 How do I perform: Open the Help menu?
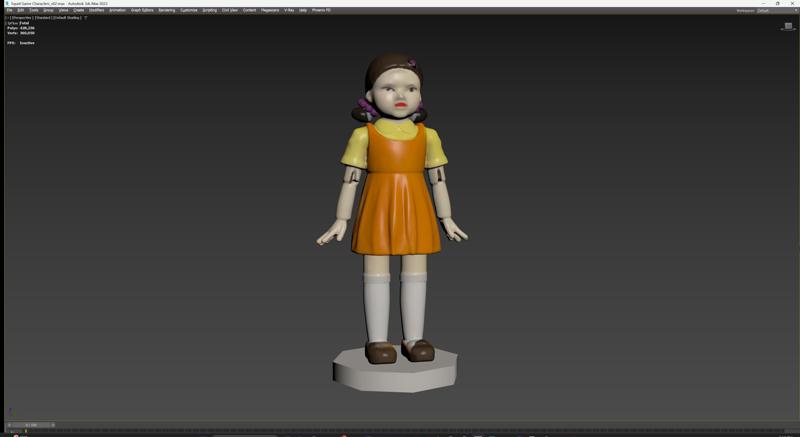(303, 10)
